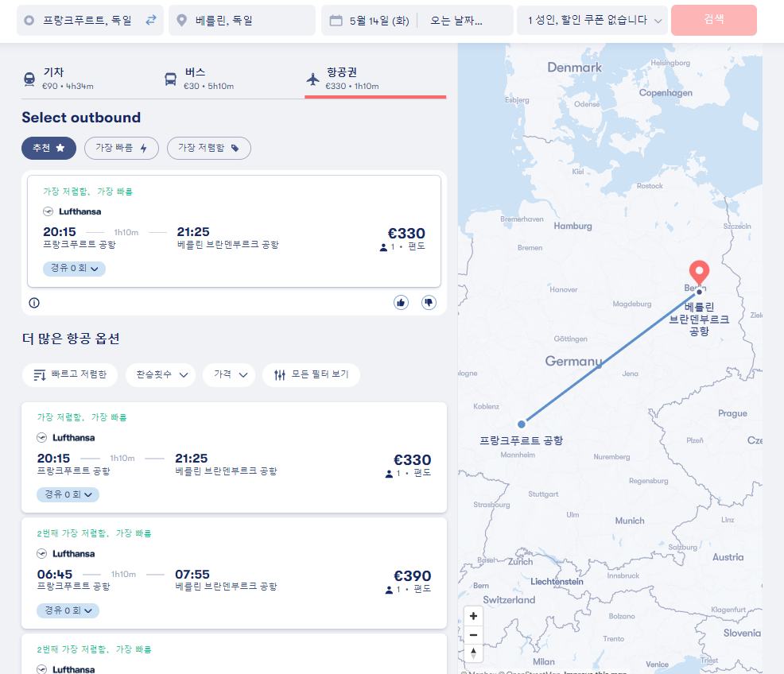The height and width of the screenshot is (674, 784).
Task: Click the 07:55 arrival time
Action: (x=192, y=575)
